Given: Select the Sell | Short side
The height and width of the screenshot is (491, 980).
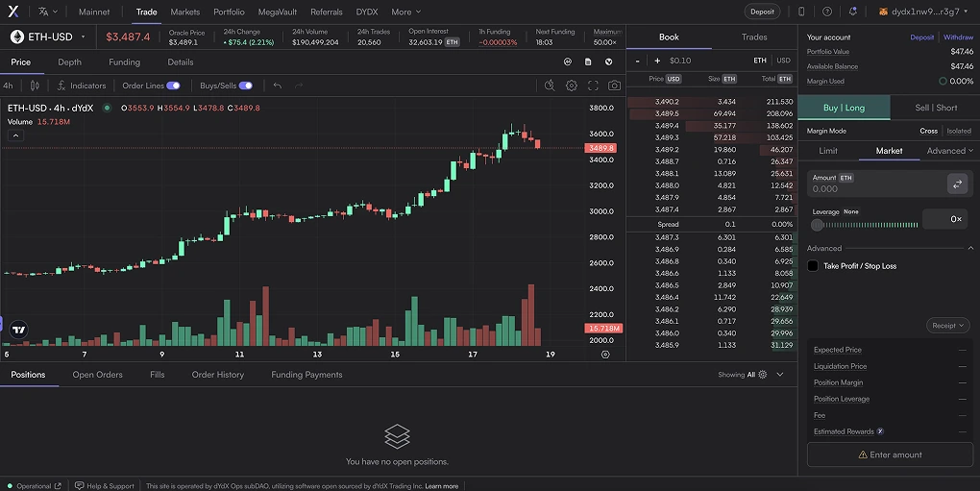Looking at the screenshot, I should pos(936,108).
